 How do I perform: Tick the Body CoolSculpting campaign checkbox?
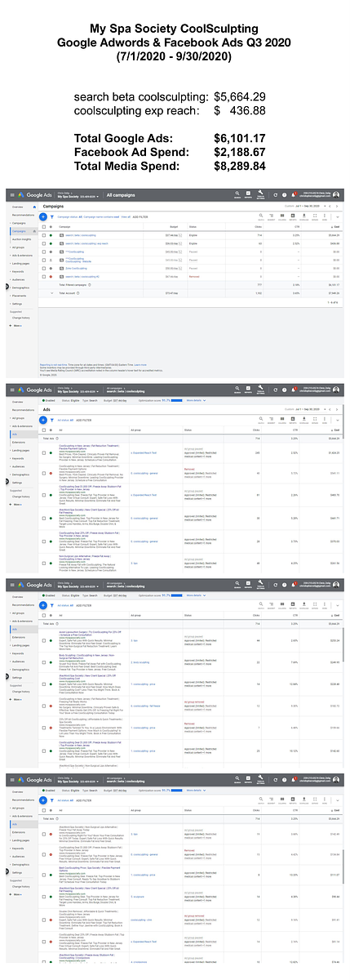pyautogui.click(x=43, y=268)
